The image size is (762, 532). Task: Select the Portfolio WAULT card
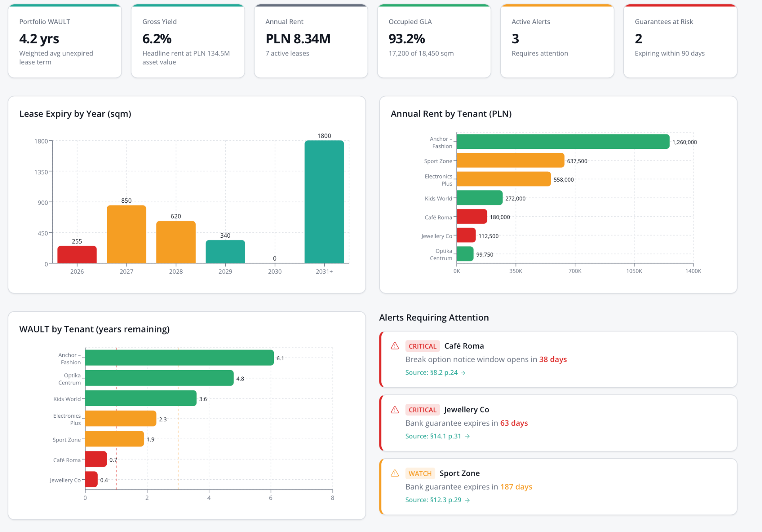(x=65, y=41)
